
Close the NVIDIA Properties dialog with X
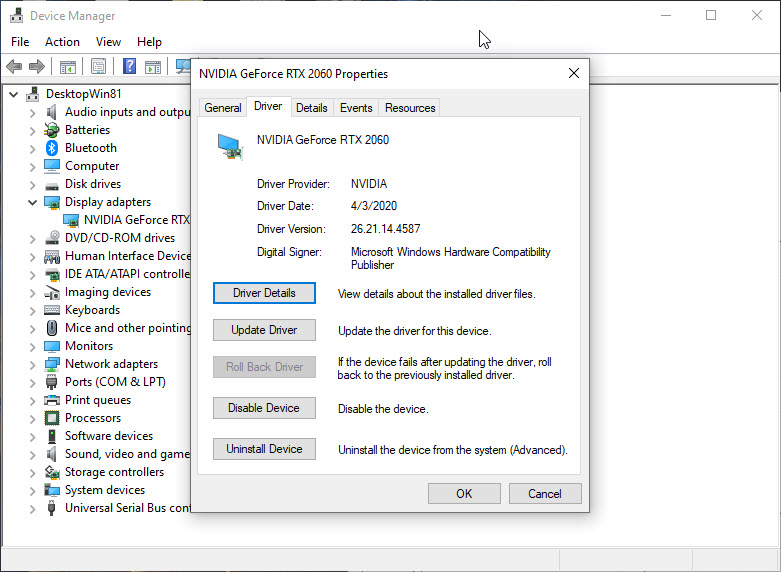pyautogui.click(x=574, y=73)
